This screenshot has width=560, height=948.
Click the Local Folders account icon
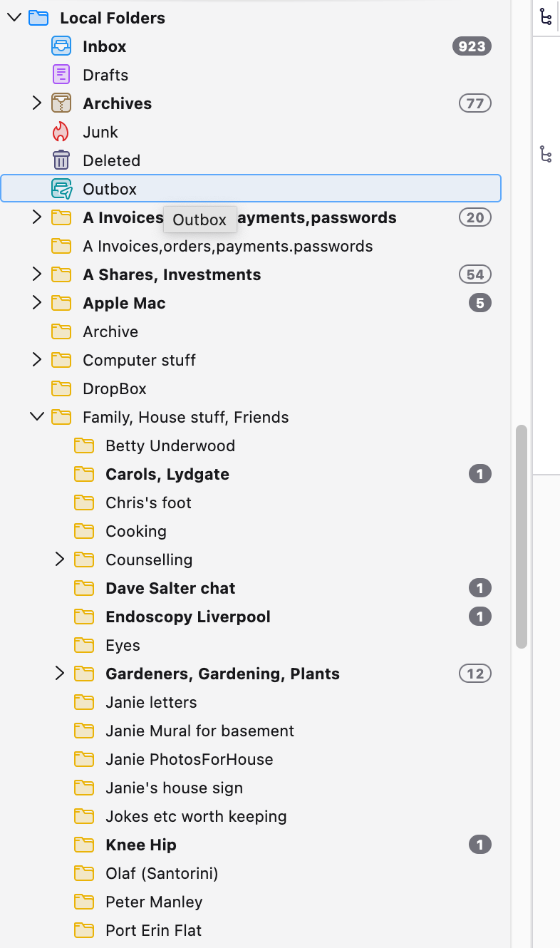[38, 18]
